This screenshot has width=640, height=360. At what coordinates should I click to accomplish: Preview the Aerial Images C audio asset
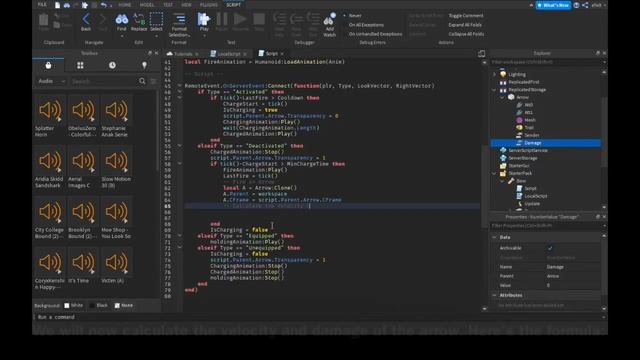point(83,161)
